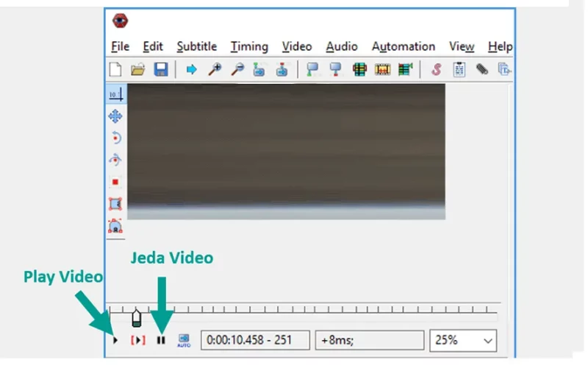Open Fonts Collector icon
Image resolution: width=588 pixels, height=368 pixels.
504,69
